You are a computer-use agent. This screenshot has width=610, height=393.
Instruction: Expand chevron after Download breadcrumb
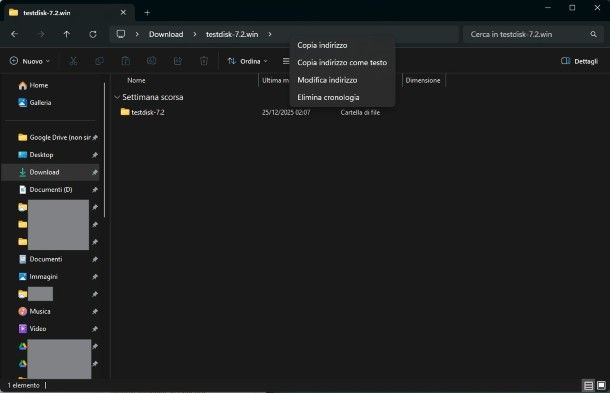tap(195, 34)
